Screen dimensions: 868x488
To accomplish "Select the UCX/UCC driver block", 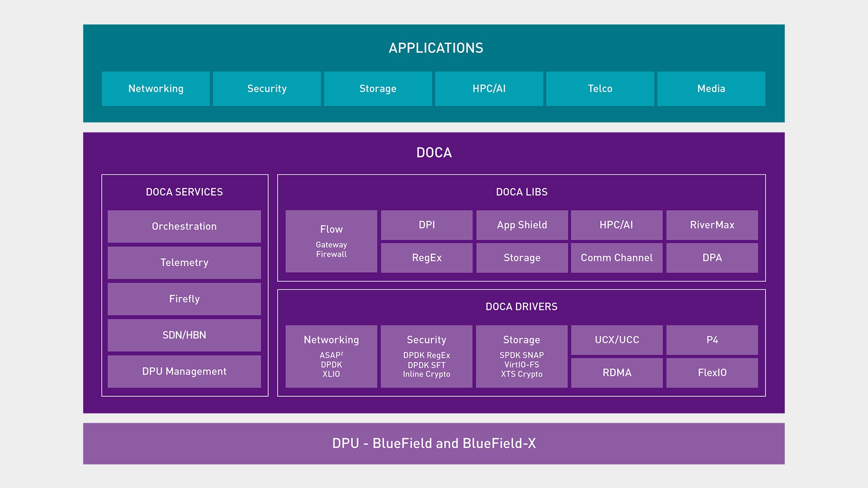I will click(x=617, y=340).
